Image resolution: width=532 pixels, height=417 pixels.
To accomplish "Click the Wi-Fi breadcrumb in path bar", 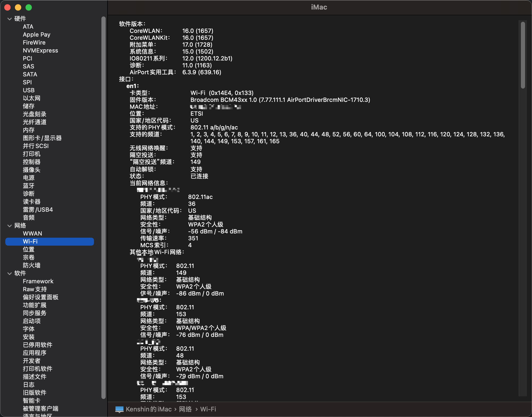I will click(x=208, y=409).
